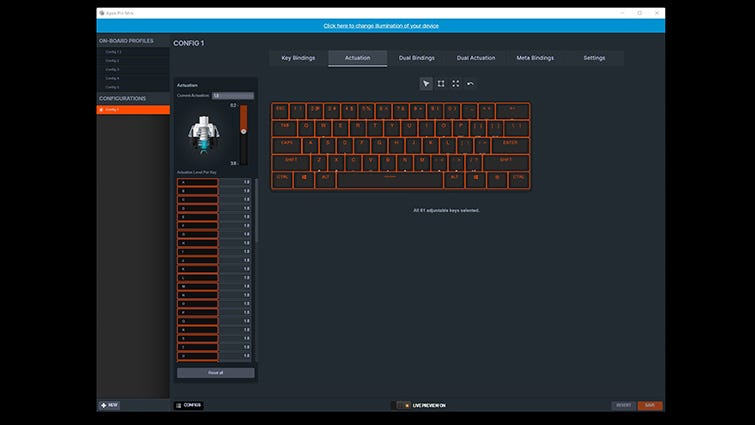
Task: Open the Dual Actuation tab
Action: pyautogui.click(x=476, y=58)
